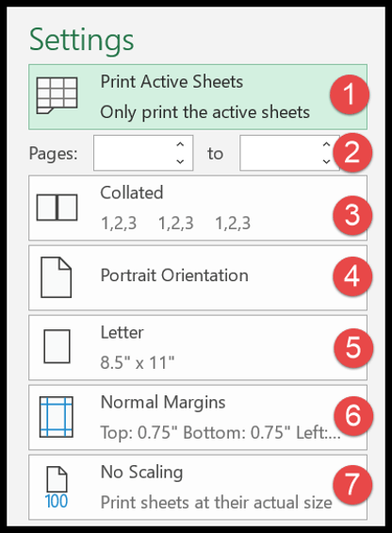Open the Collated 1,2,3 dropdown

(x=198, y=208)
